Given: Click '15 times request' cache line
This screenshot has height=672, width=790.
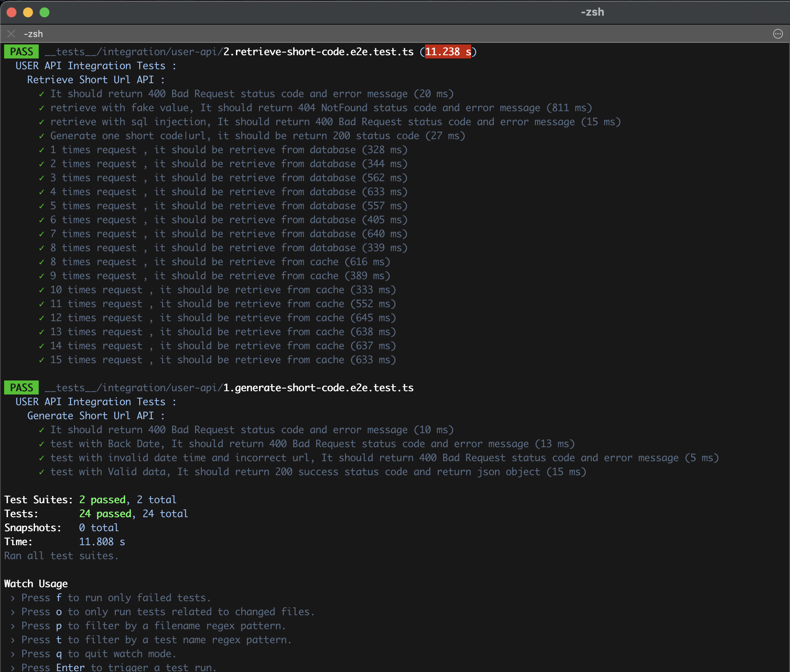Looking at the screenshot, I should [217, 359].
